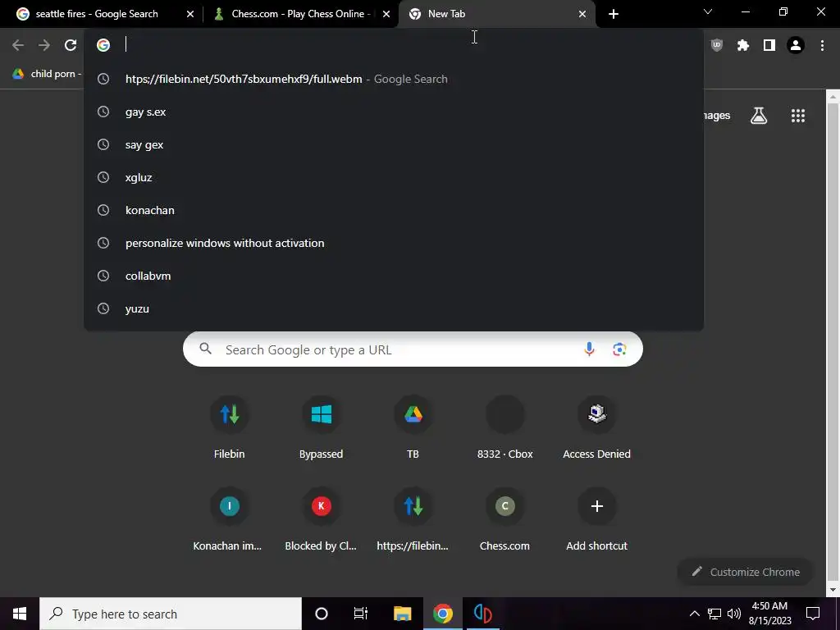This screenshot has height=630, width=840.
Task: Open Task View on the taskbar
Action: coord(361,614)
